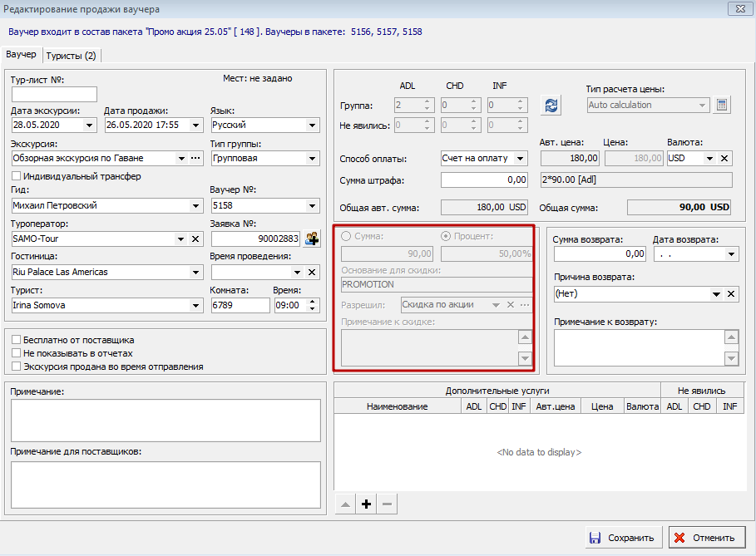Decrease the time 09:00 stepper

(313, 308)
